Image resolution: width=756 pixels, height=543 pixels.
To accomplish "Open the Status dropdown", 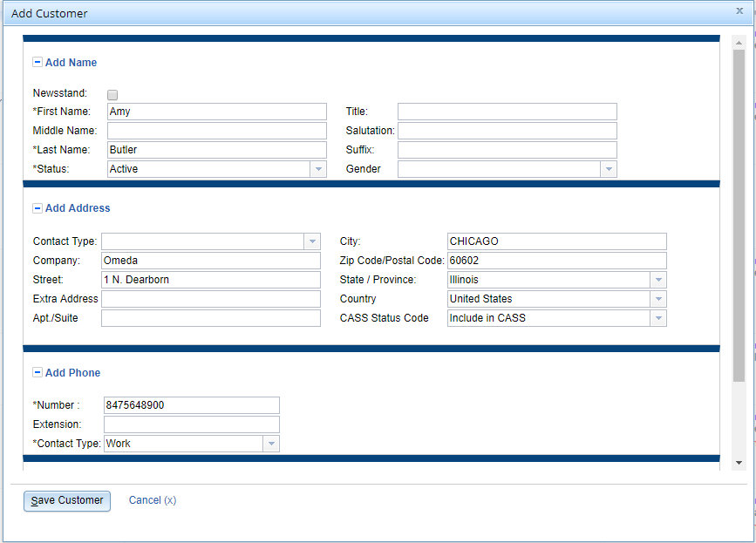I will tap(318, 169).
